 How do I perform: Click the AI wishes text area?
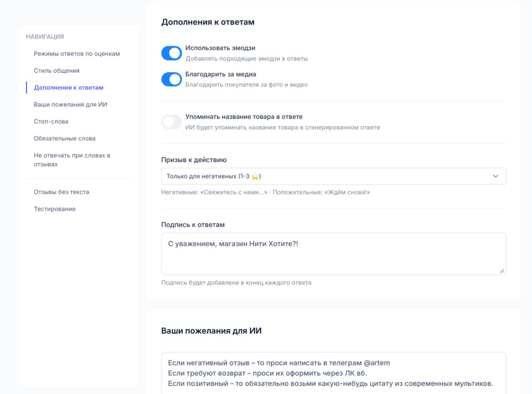[333, 372]
